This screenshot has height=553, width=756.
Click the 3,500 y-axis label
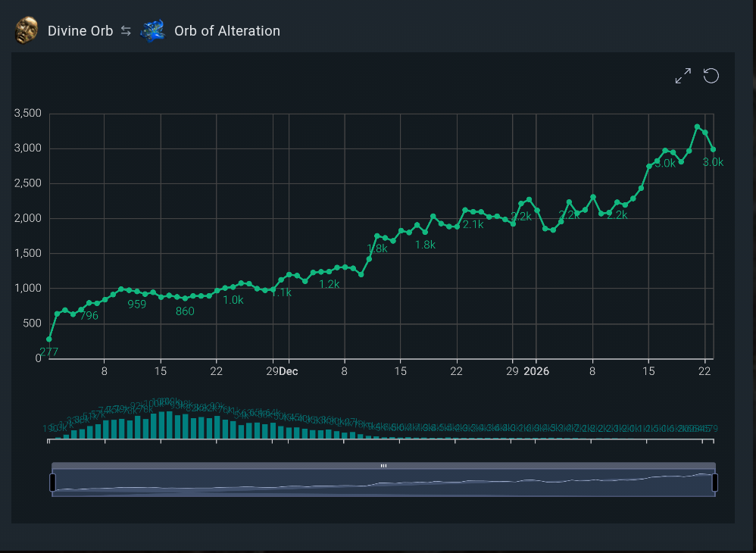[x=27, y=114]
